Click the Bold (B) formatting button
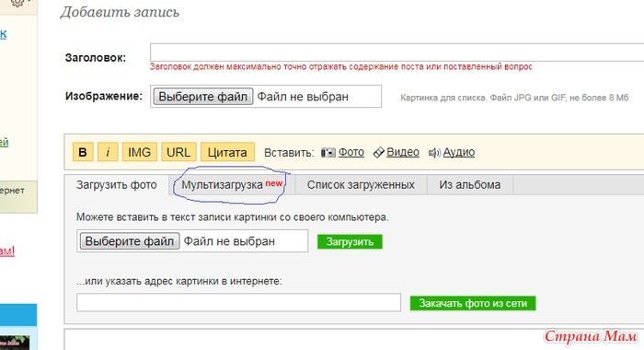 pyautogui.click(x=83, y=152)
